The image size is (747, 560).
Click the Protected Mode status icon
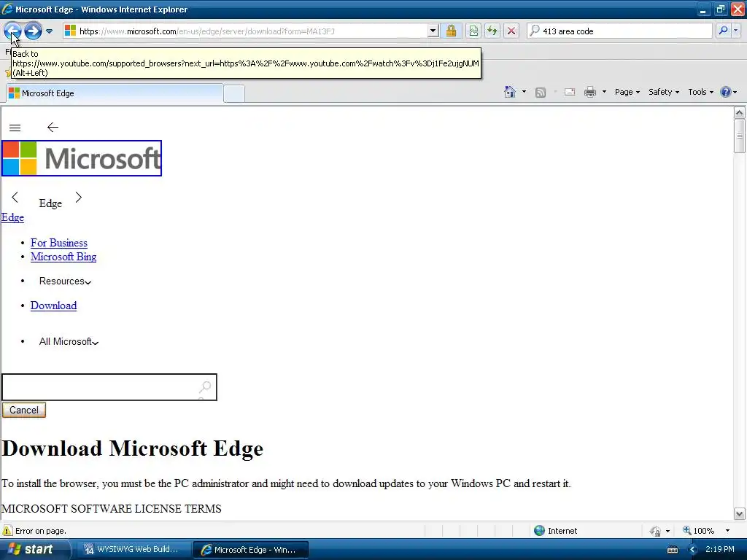(x=655, y=531)
